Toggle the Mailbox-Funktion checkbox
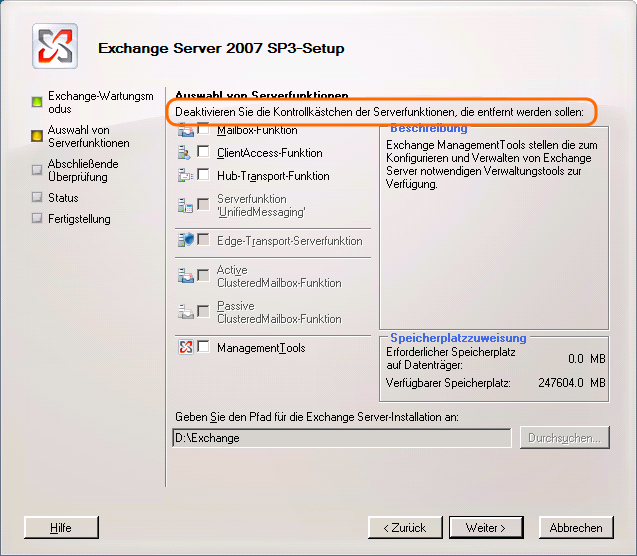 (x=204, y=130)
